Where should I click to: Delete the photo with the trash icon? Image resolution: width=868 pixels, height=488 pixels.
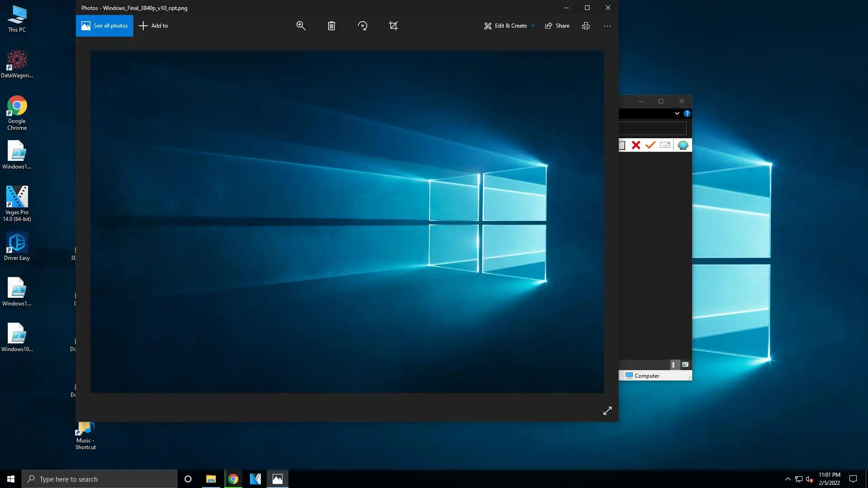click(x=331, y=26)
